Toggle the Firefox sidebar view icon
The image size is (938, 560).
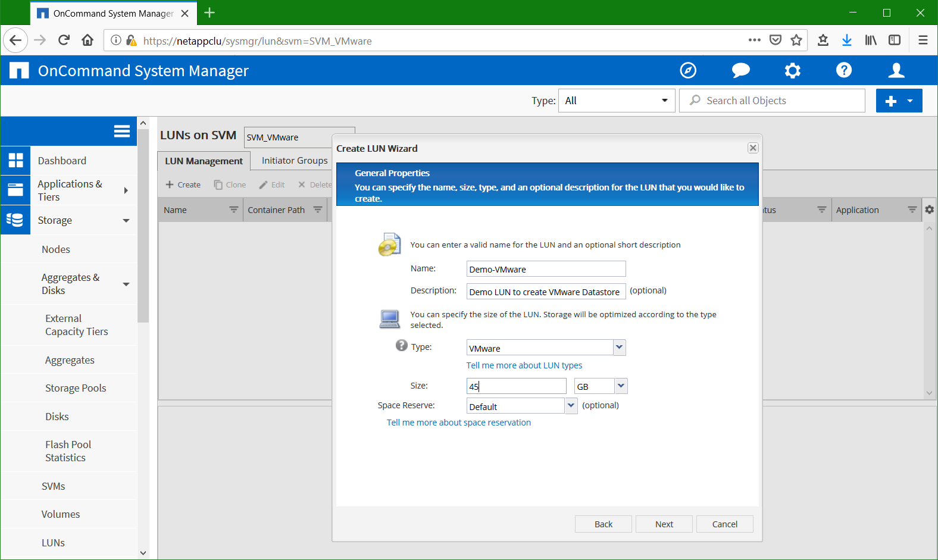click(895, 40)
